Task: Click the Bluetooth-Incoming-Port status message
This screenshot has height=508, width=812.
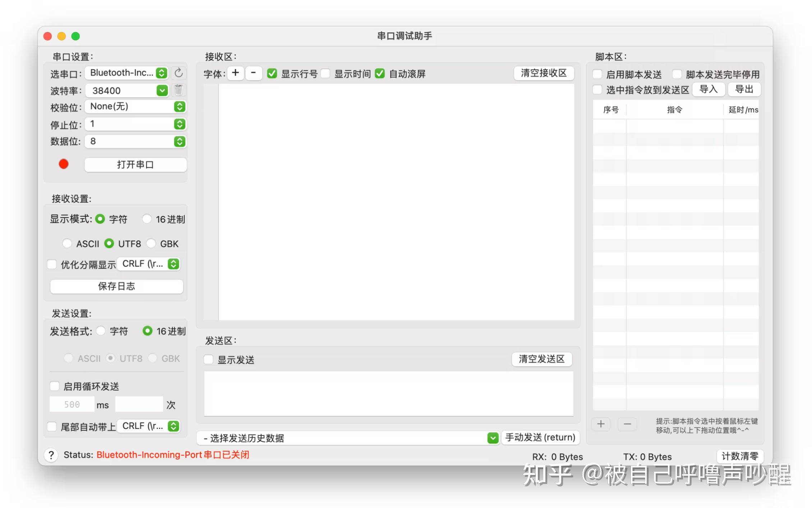Action: coord(173,455)
